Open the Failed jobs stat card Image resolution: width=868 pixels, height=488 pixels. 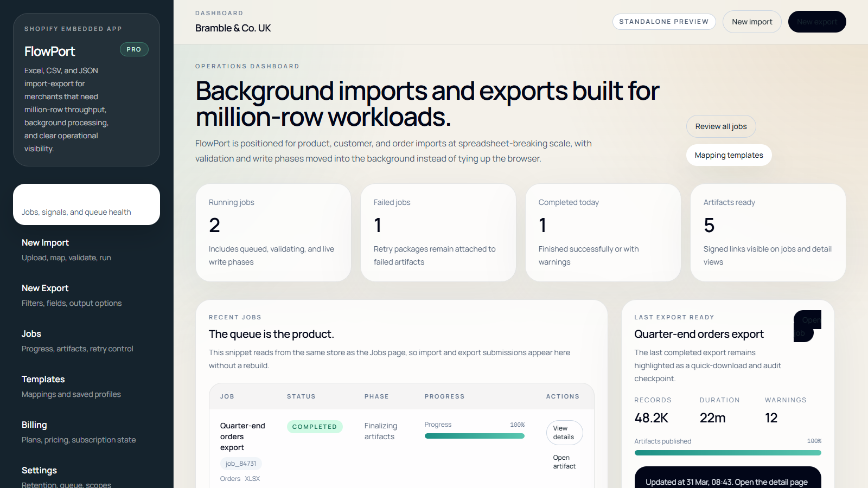[x=438, y=233]
